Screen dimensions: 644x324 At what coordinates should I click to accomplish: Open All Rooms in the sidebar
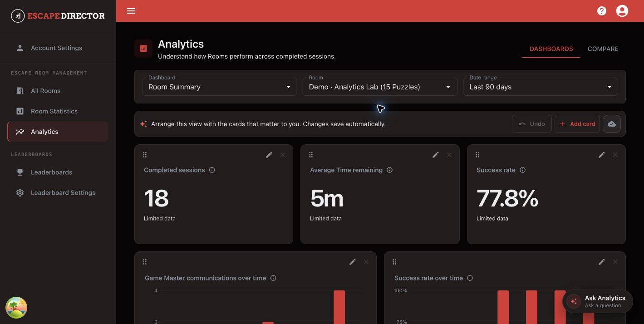tap(58, 91)
